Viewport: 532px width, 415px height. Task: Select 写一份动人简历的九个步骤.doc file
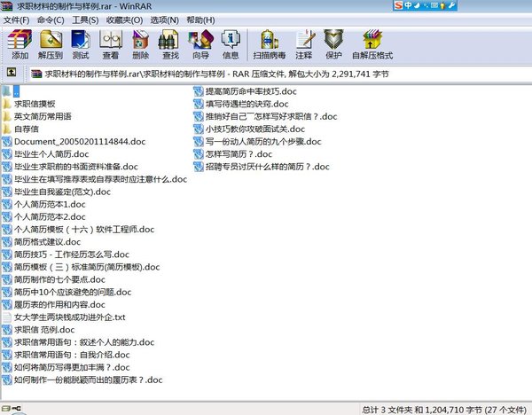(257, 142)
